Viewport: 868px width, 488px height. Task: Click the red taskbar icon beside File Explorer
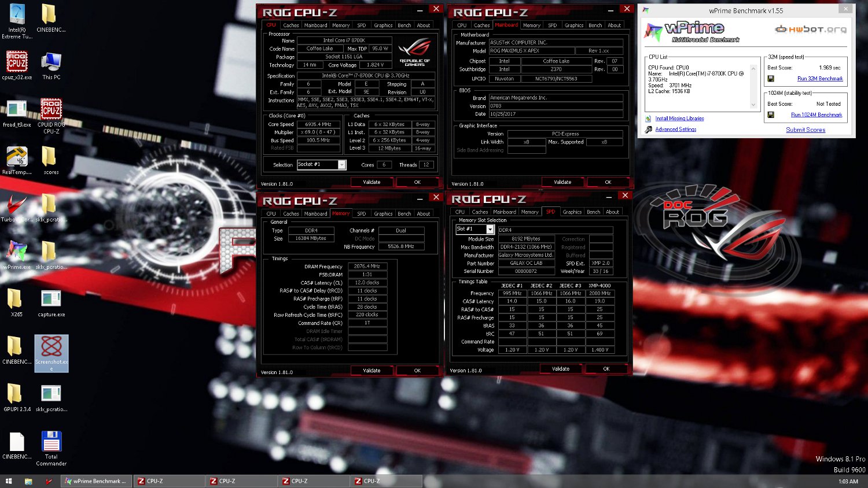point(49,481)
